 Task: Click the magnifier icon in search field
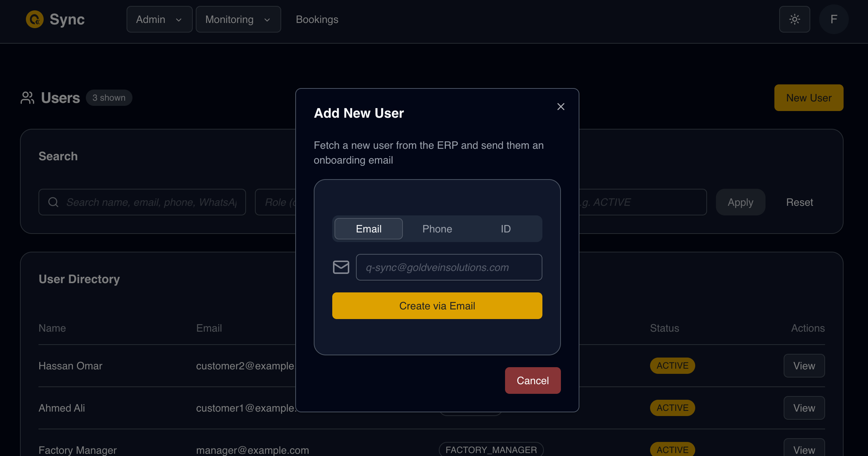coord(53,202)
